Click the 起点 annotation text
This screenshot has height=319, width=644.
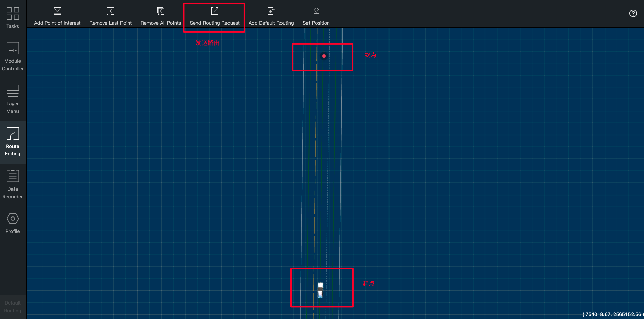[369, 284]
